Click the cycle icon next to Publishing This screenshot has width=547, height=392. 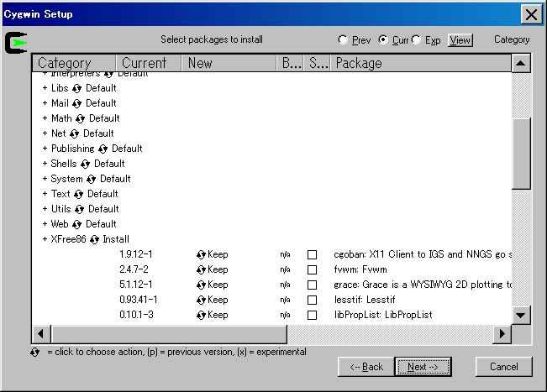click(x=103, y=149)
